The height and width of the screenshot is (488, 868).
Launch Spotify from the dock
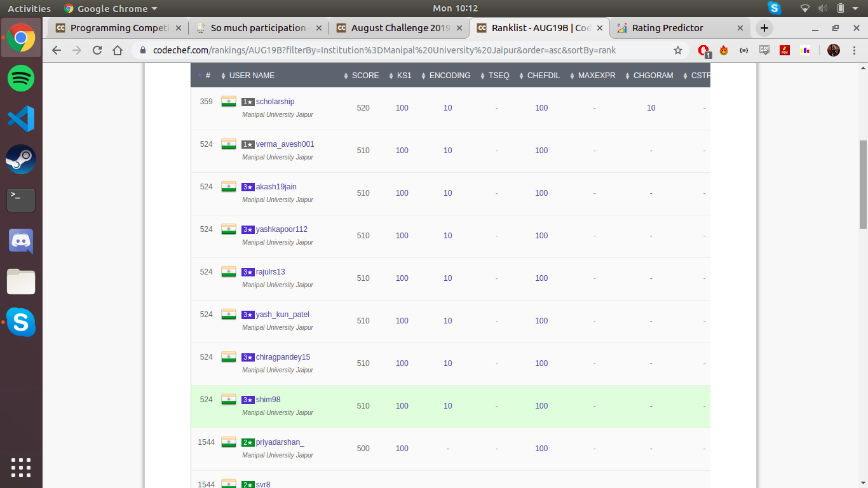pyautogui.click(x=21, y=78)
